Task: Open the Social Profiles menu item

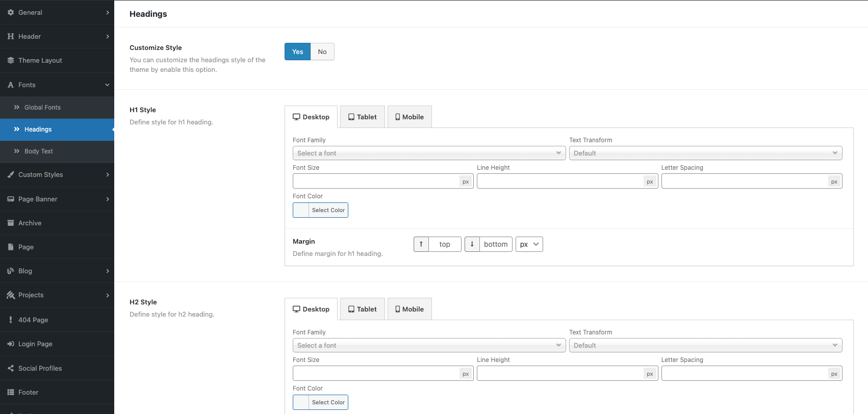Action: (57, 368)
